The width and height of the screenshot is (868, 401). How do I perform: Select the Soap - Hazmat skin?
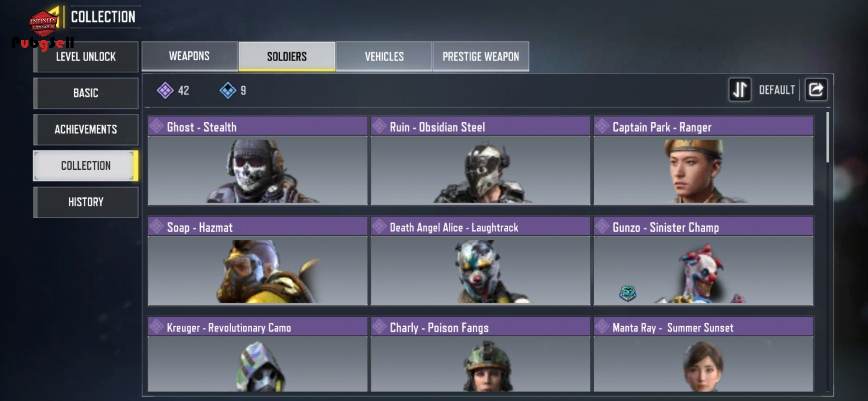[x=258, y=261]
